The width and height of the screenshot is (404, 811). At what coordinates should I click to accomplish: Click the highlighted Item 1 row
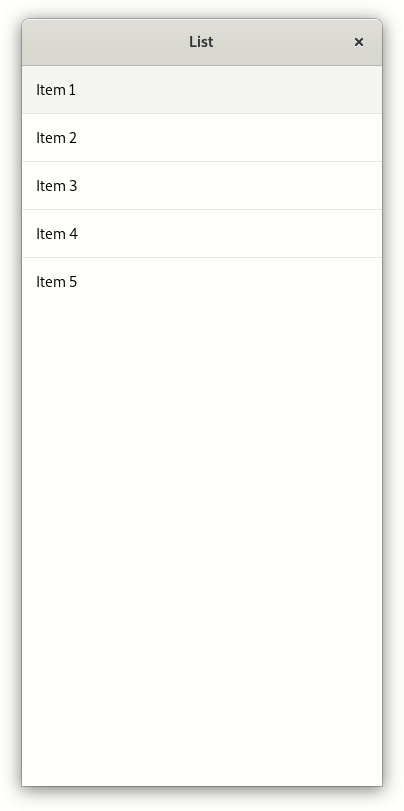click(202, 89)
